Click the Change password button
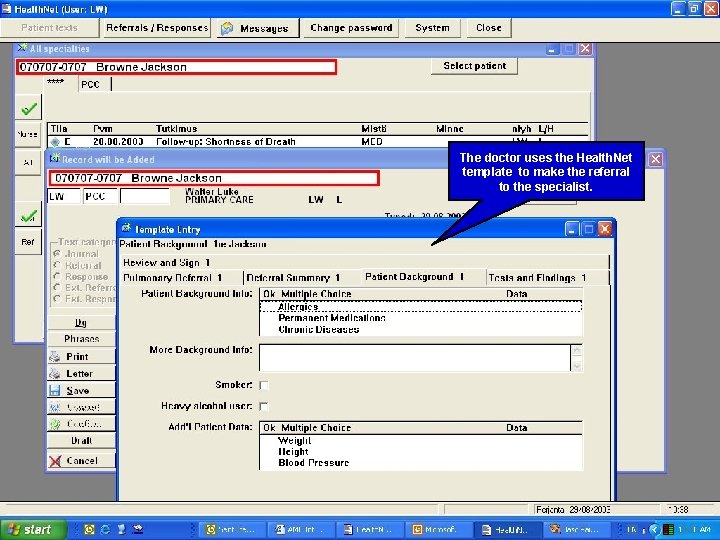720x540 pixels. click(351, 28)
